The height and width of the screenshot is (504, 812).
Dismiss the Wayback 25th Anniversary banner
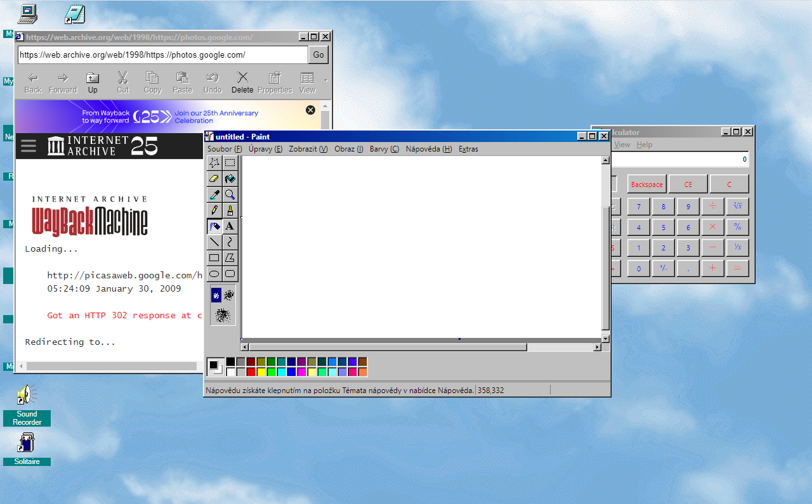click(x=310, y=110)
